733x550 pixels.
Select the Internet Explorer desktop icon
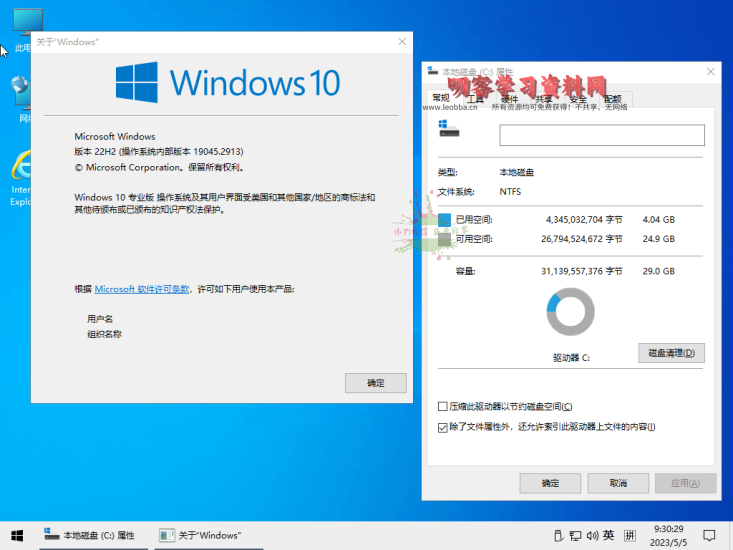(x=21, y=178)
